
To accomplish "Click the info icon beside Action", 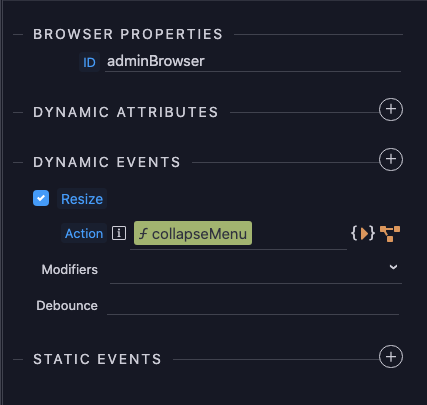I will (x=119, y=233).
